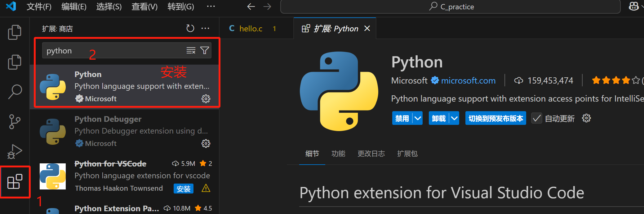Expand the uninstall button dropdown arrow
The image size is (644, 214).
click(454, 118)
